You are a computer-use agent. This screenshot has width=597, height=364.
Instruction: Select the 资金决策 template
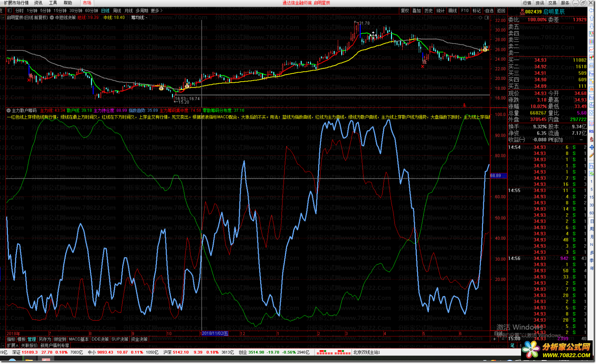(x=139, y=339)
